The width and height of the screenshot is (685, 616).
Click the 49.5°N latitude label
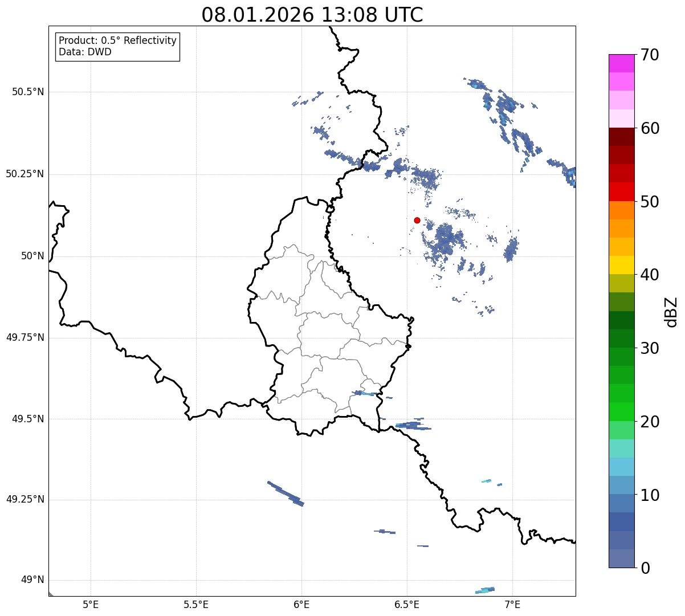(28, 419)
